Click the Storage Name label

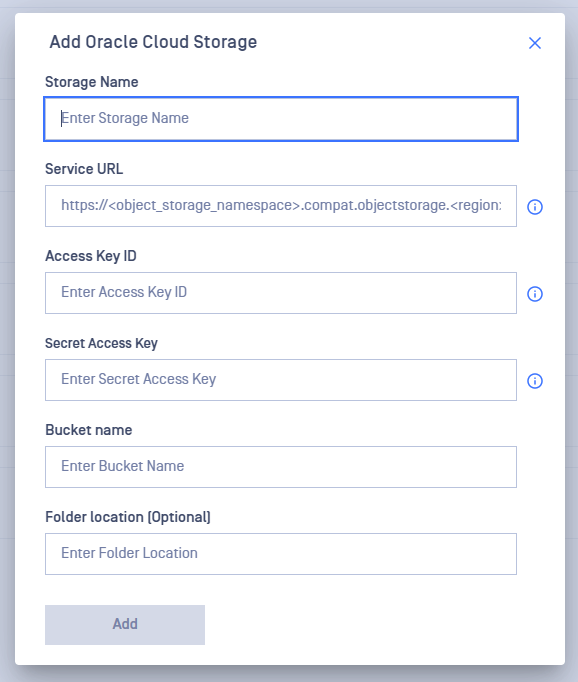tap(92, 82)
